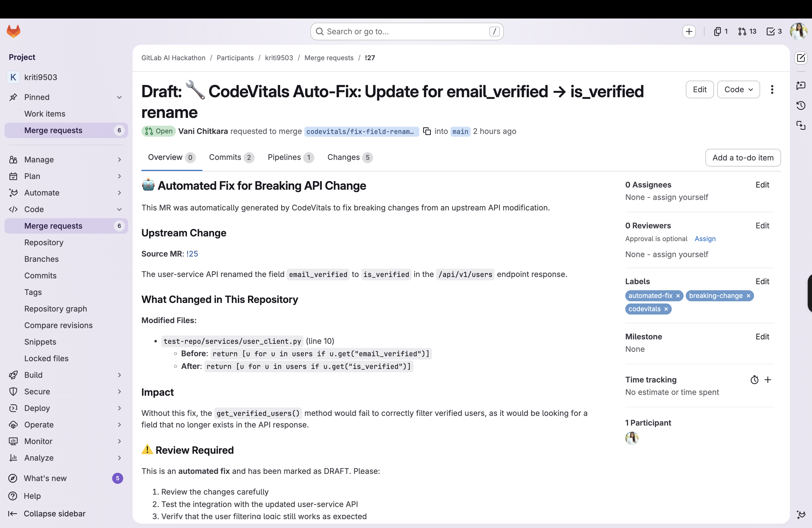Open the create new plus menu
The image size is (812, 528).
(x=689, y=31)
